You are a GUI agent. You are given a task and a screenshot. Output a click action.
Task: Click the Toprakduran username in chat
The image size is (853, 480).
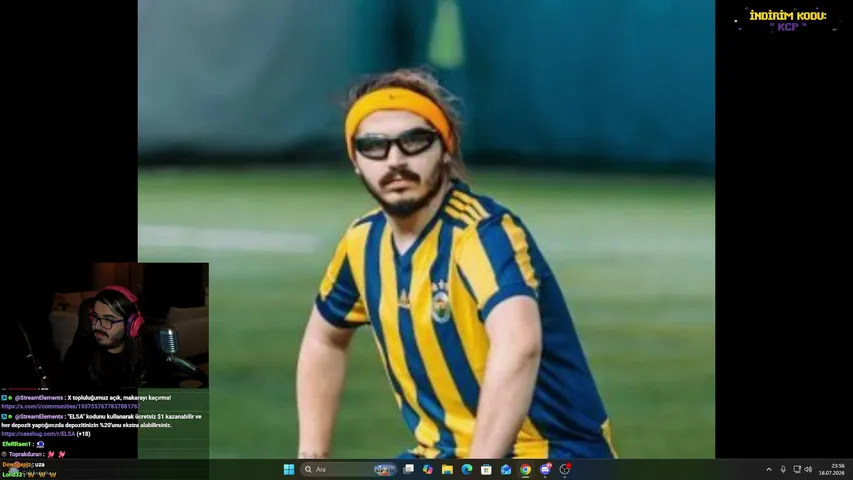coord(25,454)
